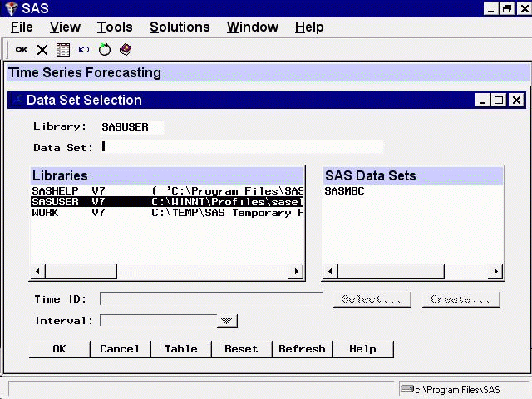Click into the Time ID field
The width and height of the screenshot is (532, 399).
(211, 299)
